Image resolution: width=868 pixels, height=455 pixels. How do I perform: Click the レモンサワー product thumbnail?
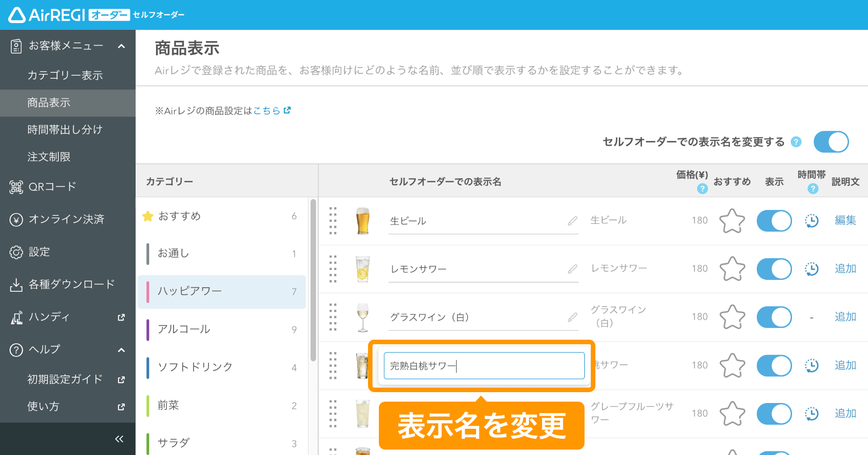click(x=363, y=269)
